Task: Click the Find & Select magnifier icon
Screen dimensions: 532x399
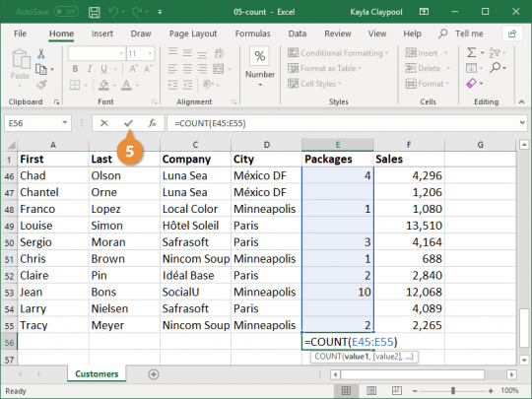Action: tap(495, 68)
